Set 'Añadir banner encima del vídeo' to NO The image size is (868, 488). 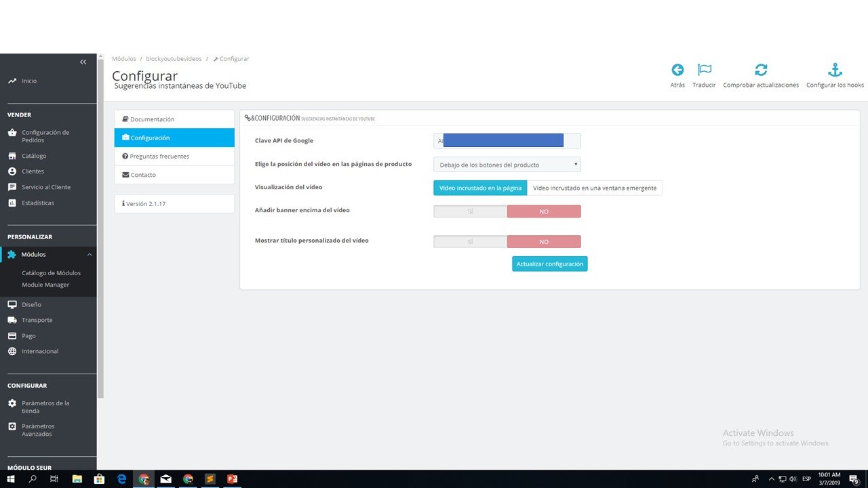544,211
